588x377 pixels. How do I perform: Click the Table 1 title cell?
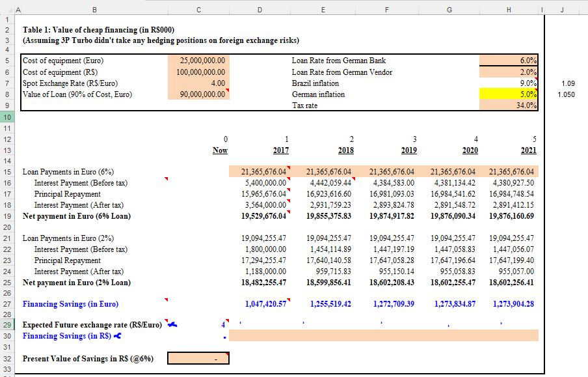click(98, 30)
